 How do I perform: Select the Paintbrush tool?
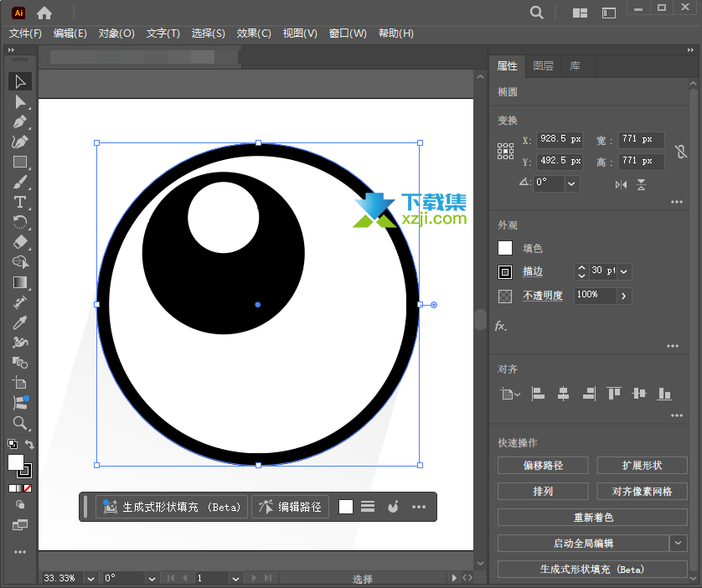point(20,181)
